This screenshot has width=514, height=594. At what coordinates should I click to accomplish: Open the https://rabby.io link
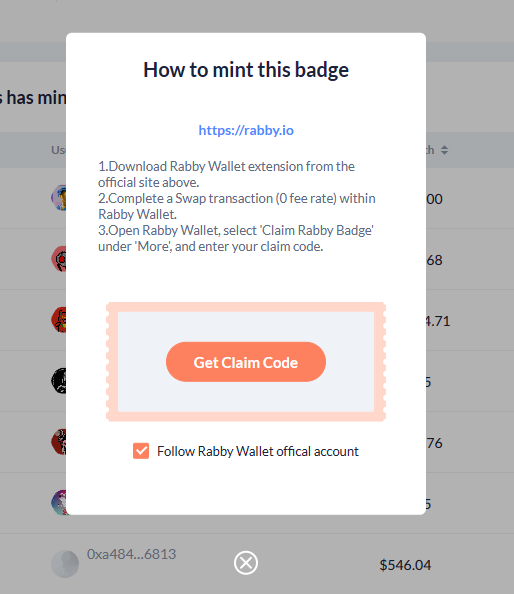coord(246,130)
